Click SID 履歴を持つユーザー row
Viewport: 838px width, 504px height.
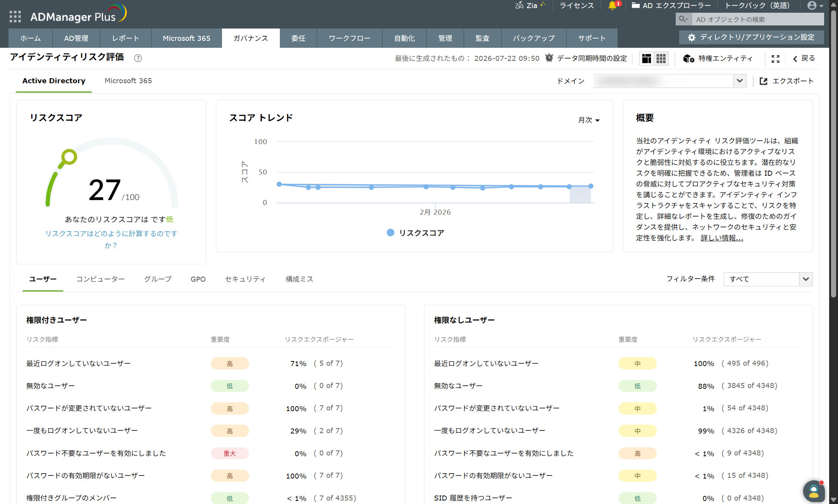619,498
